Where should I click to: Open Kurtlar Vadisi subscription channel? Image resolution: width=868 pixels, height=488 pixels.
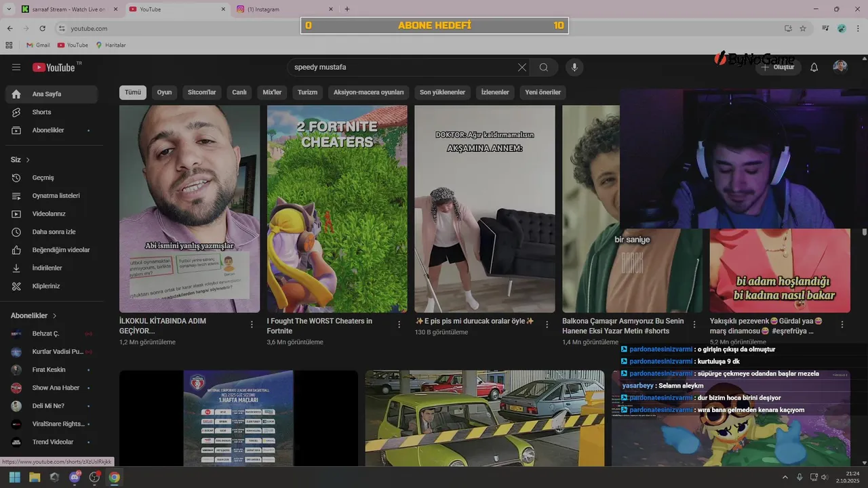coord(52,352)
